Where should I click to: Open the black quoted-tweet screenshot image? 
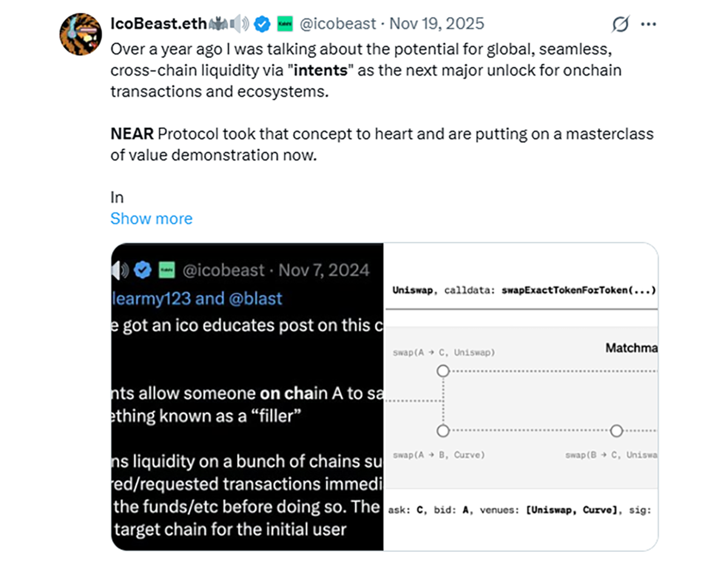[x=248, y=396]
